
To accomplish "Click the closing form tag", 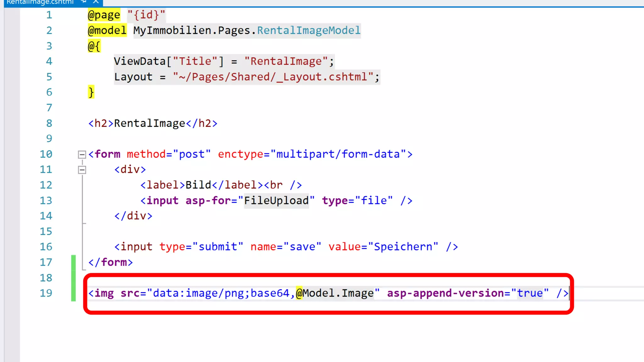I will (x=110, y=262).
